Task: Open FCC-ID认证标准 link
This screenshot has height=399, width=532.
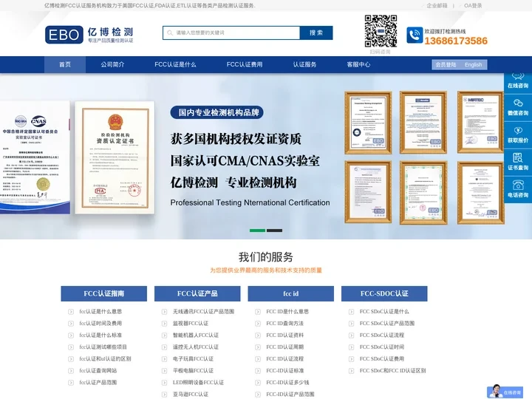Action: (x=285, y=371)
